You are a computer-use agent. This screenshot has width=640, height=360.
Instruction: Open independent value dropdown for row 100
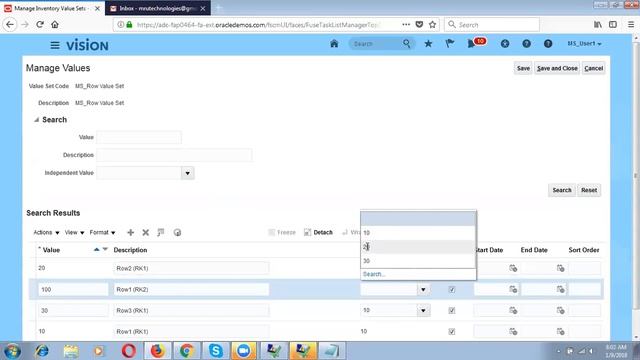[423, 289]
